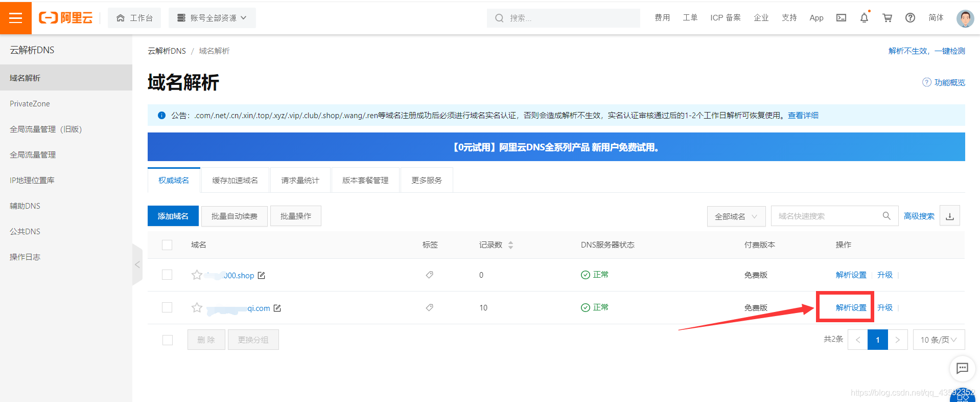This screenshot has height=402, width=980.
Task: Open the Cloud Shell terminal icon
Action: coord(841,18)
